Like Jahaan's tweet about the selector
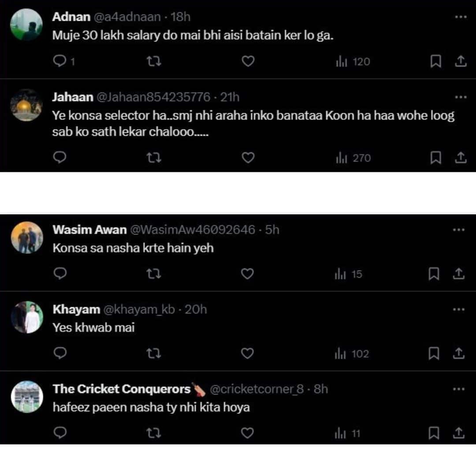The height and width of the screenshot is (476, 476). coord(248,157)
